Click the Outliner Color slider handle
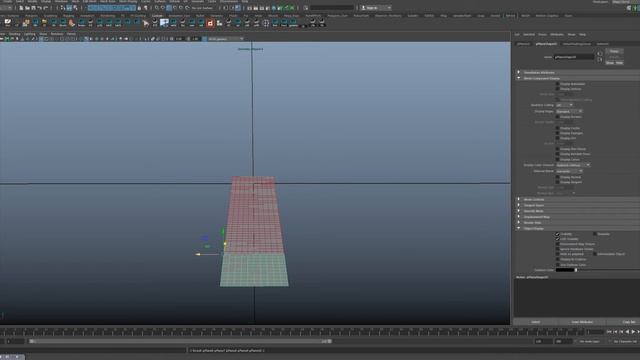 [x=576, y=270]
